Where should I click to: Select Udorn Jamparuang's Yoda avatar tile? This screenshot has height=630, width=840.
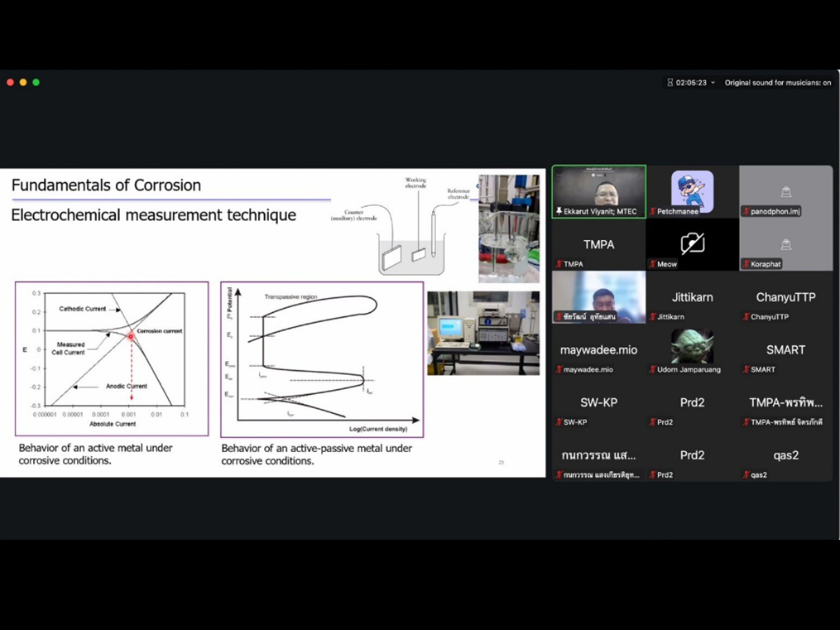692,350
